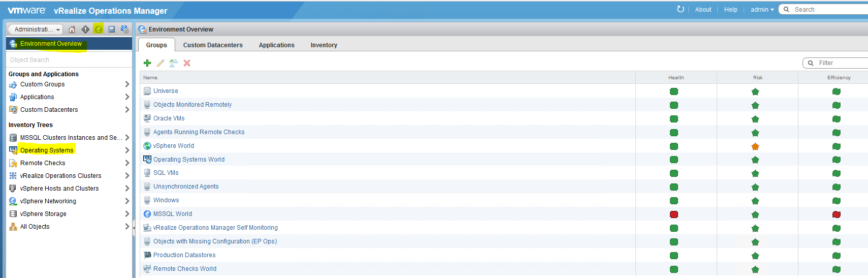Click the vSphere Storage icon

tap(13, 214)
